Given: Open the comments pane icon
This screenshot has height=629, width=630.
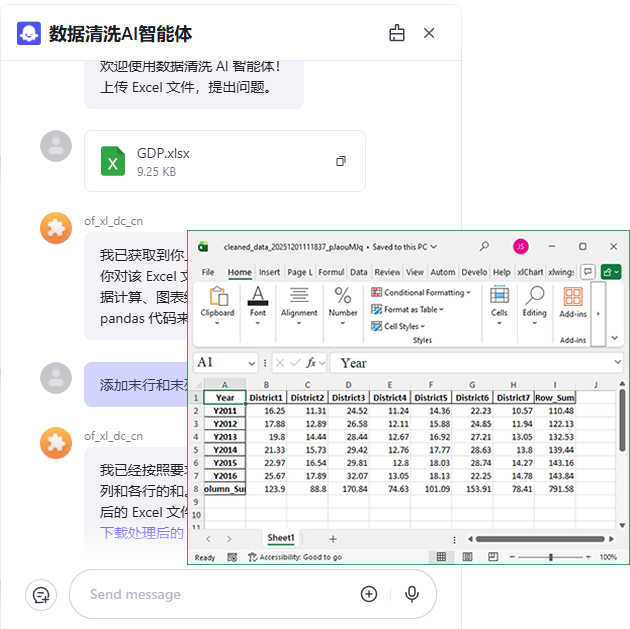Looking at the screenshot, I should 588,272.
